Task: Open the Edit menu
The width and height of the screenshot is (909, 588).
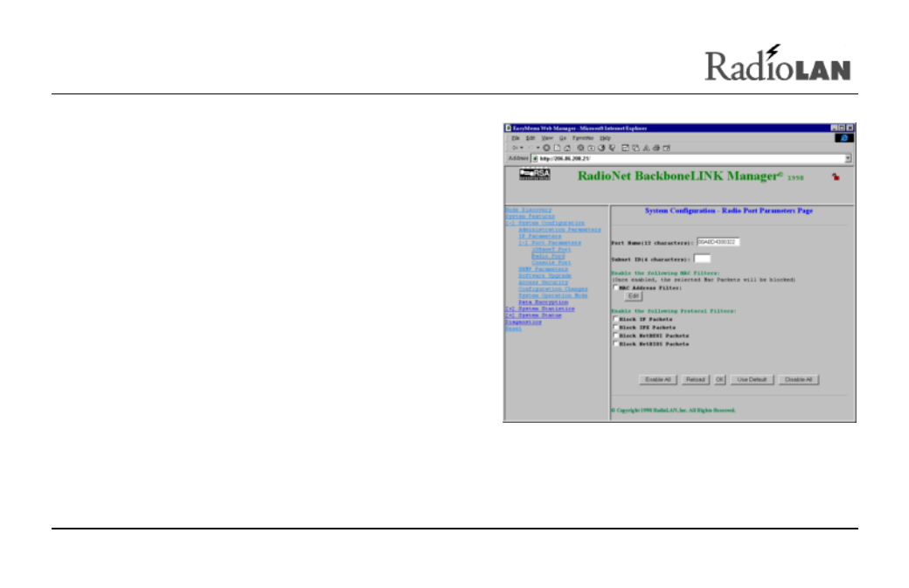Action: pos(531,138)
